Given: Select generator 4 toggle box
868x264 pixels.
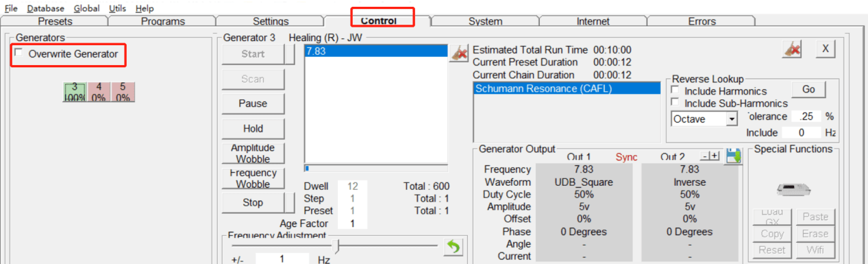Looking at the screenshot, I should (99, 92).
